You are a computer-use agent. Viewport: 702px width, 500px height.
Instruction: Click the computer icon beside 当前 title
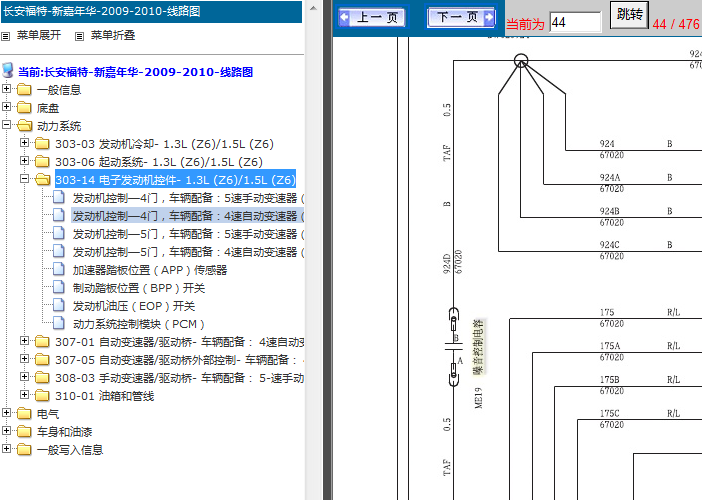8,70
